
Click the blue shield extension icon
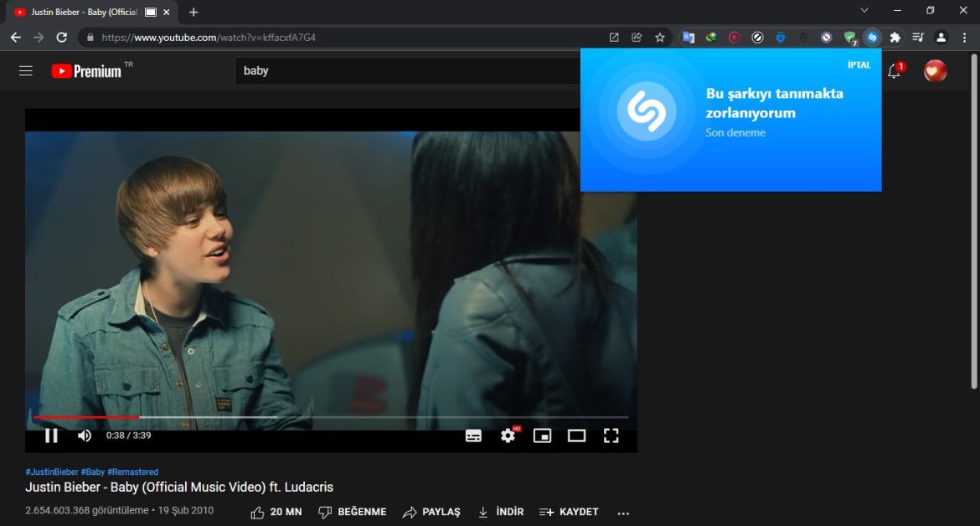[x=780, y=38]
